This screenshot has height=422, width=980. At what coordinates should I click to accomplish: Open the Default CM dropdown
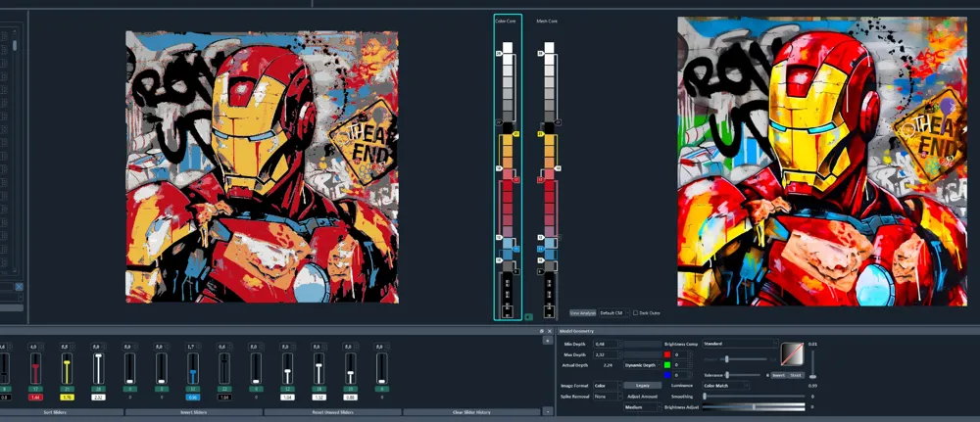click(x=612, y=312)
